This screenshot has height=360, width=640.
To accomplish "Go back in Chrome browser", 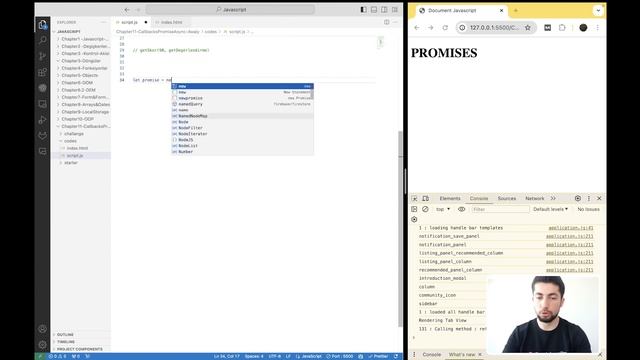I will (416, 28).
